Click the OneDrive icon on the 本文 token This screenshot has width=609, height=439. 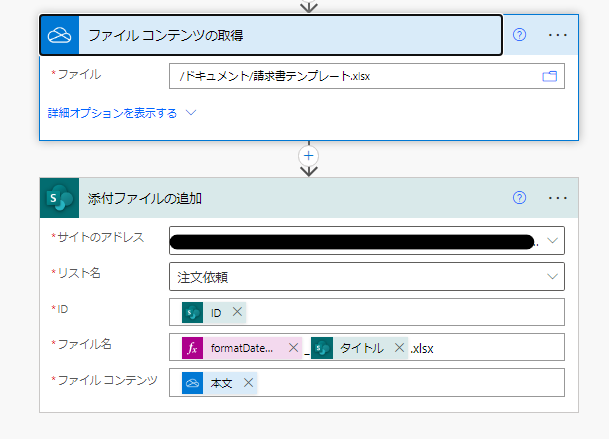click(x=193, y=383)
